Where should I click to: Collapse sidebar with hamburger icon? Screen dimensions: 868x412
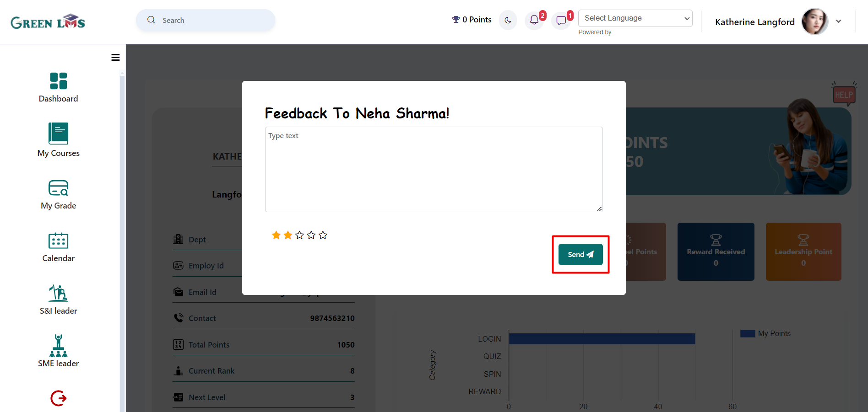[x=115, y=58]
